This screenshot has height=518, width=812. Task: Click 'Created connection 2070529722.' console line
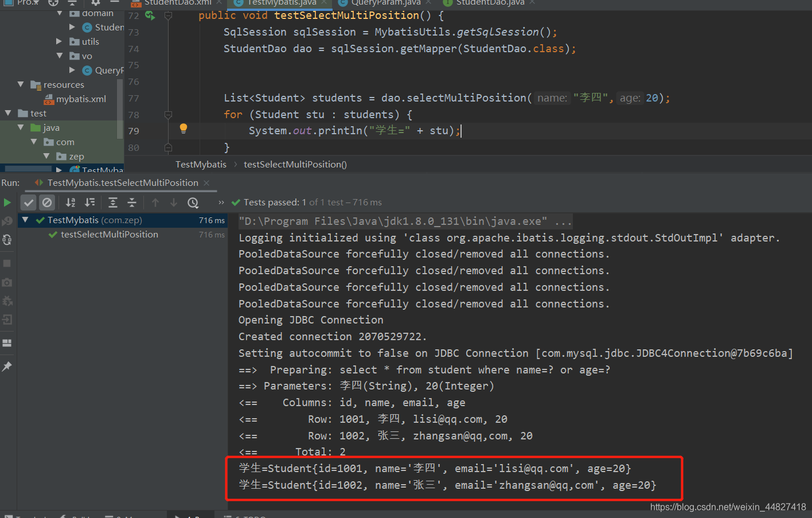point(333,337)
